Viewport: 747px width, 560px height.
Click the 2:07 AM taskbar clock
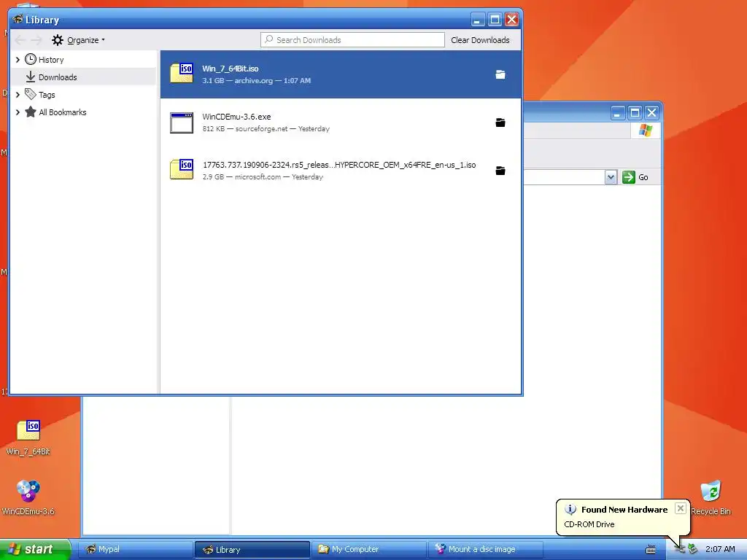[x=720, y=549]
